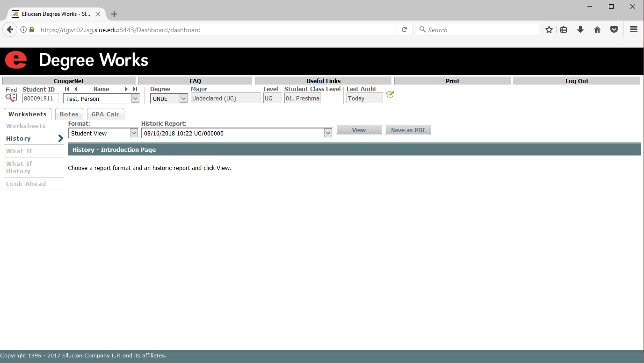This screenshot has height=363, width=644.
Task: Bookmark this page with star icon
Action: (x=549, y=30)
